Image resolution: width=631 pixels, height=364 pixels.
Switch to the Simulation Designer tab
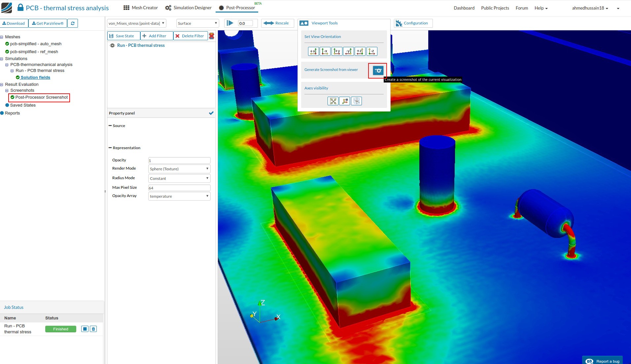point(188,8)
